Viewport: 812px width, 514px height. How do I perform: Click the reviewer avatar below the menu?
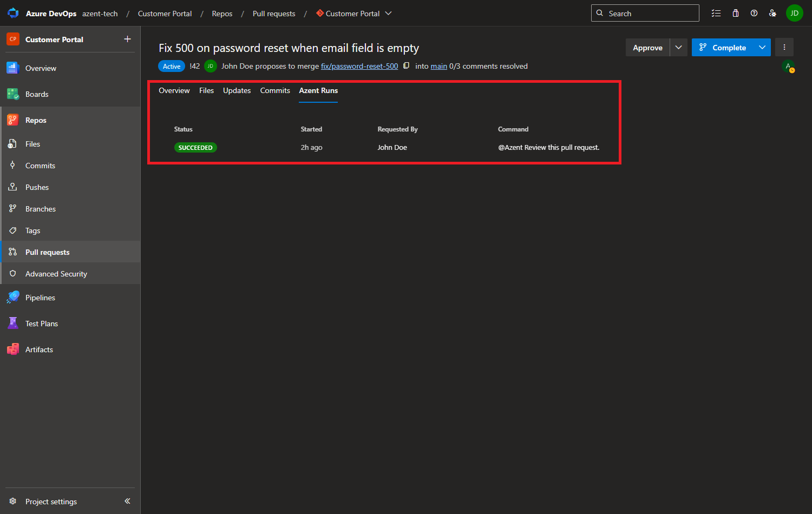(789, 67)
